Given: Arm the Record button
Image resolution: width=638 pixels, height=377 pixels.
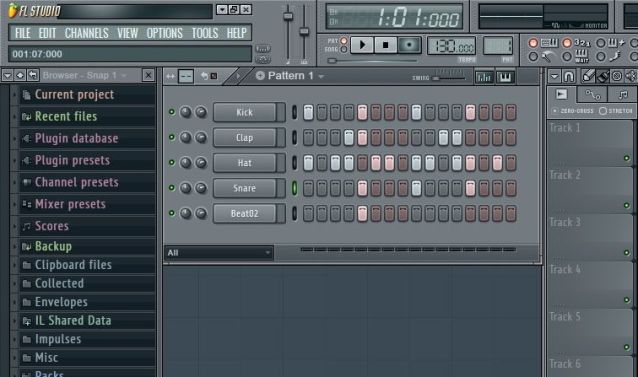Looking at the screenshot, I should [409, 45].
